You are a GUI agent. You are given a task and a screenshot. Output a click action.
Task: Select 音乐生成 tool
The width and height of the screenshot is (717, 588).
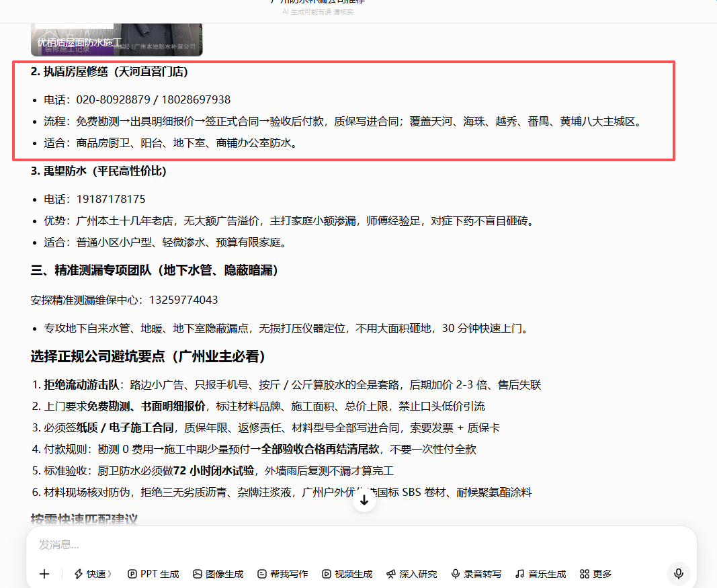tap(540, 574)
